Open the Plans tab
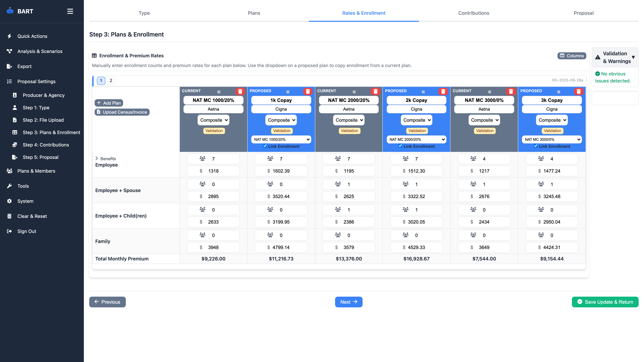644x362 pixels. pyautogui.click(x=254, y=13)
